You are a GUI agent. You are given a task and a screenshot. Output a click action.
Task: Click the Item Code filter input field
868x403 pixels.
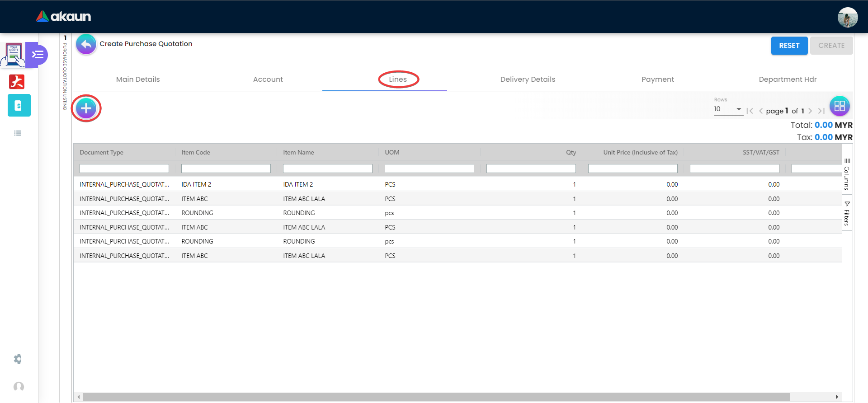226,169
